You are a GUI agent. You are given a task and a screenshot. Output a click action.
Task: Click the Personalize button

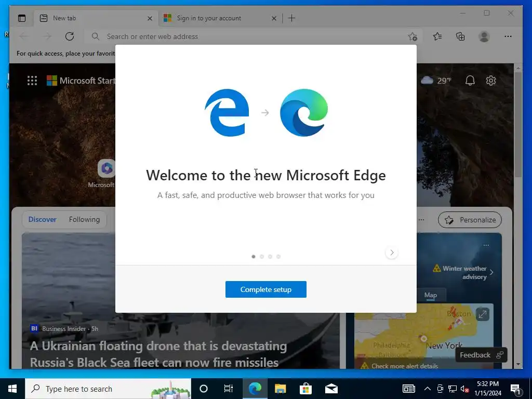[470, 220]
